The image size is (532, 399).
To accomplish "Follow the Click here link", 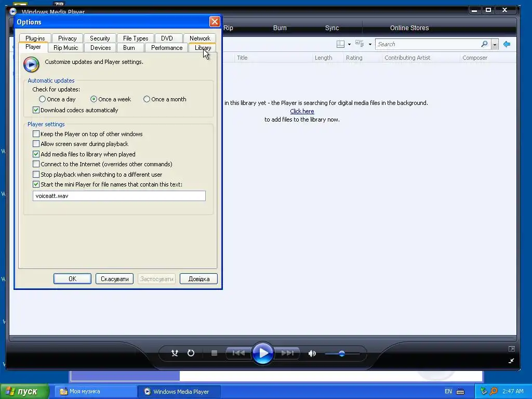I will tap(302, 111).
